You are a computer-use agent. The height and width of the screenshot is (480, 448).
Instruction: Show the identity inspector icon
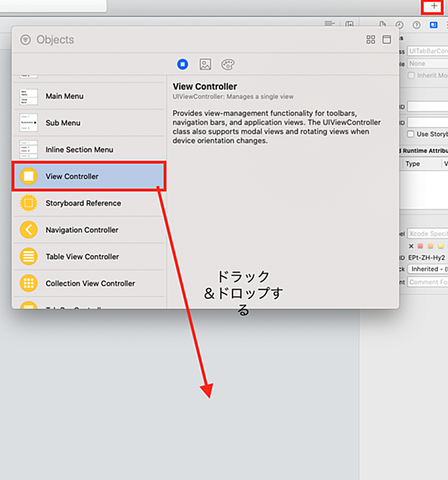click(x=433, y=24)
